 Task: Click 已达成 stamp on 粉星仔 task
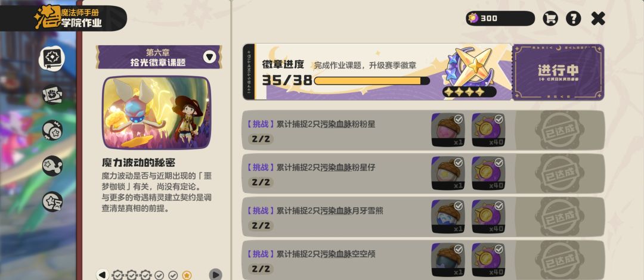(559, 174)
